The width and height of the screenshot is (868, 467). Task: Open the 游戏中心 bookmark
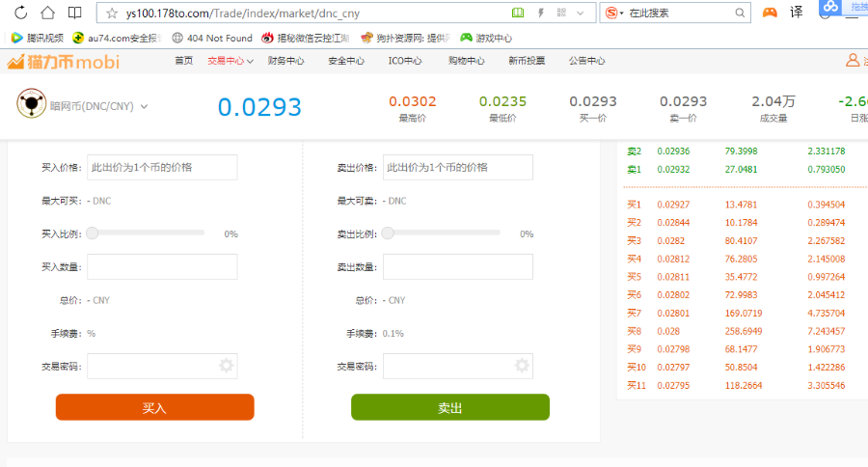[x=487, y=38]
